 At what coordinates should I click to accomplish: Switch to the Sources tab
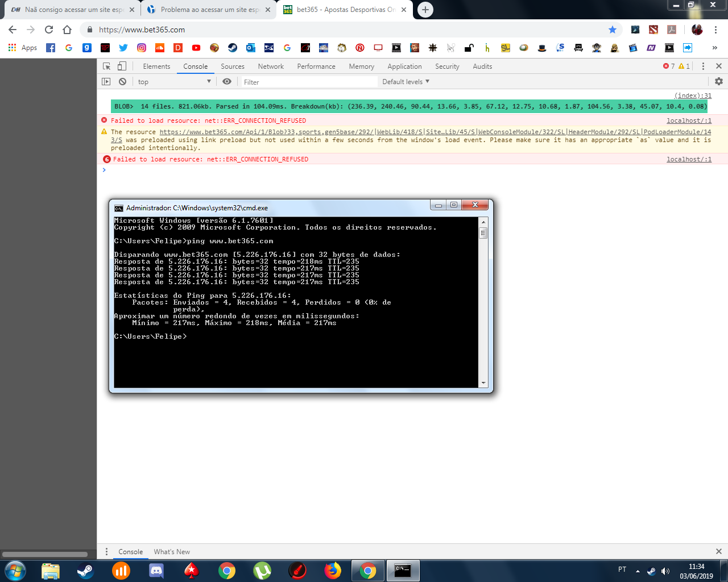(233, 66)
